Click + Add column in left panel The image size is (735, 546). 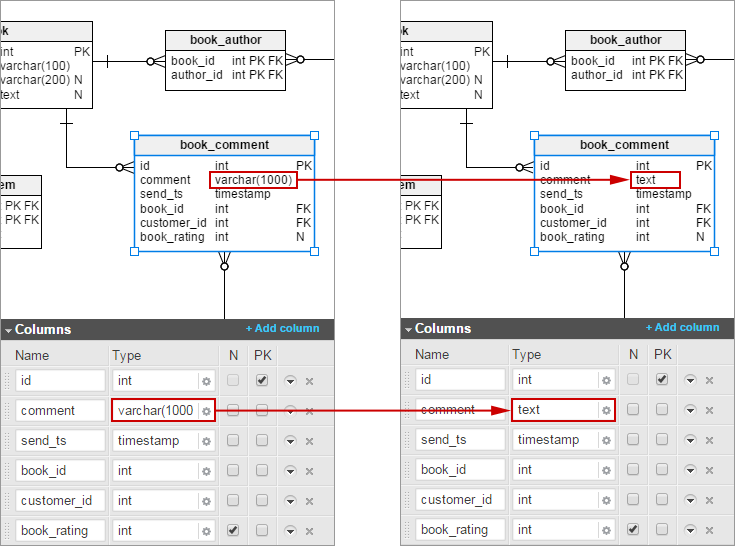click(x=283, y=329)
